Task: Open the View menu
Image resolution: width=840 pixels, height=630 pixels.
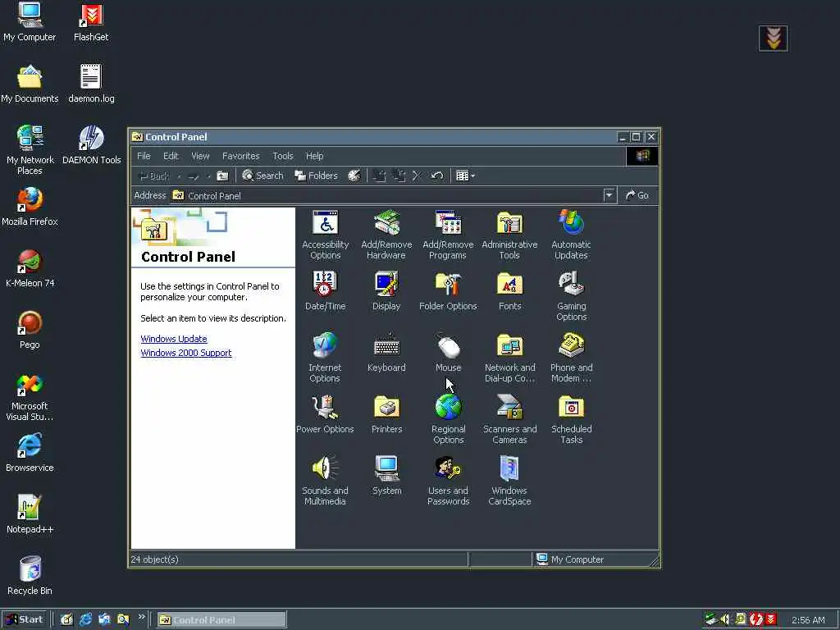Action: tap(200, 156)
